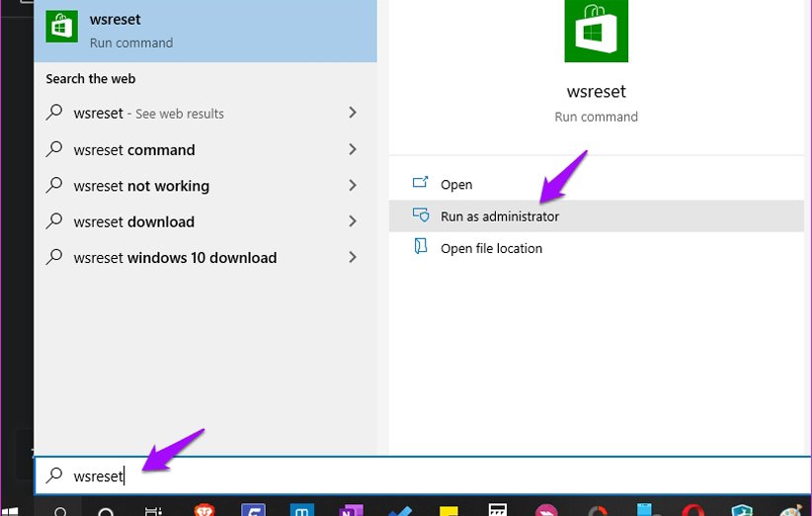Image resolution: width=812 pixels, height=516 pixels.
Task: Click the wsreset Store icon in best match
Action: pyautogui.click(x=62, y=30)
